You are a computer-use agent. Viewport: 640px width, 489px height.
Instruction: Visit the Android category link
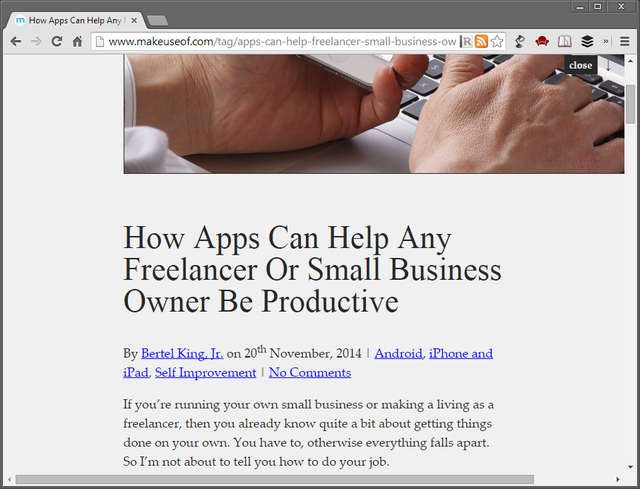[399, 353]
